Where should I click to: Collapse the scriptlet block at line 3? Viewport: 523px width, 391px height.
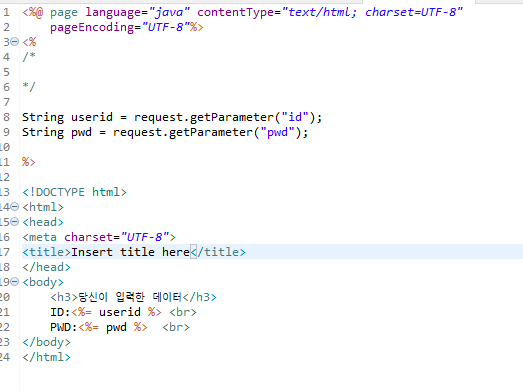(x=14, y=42)
